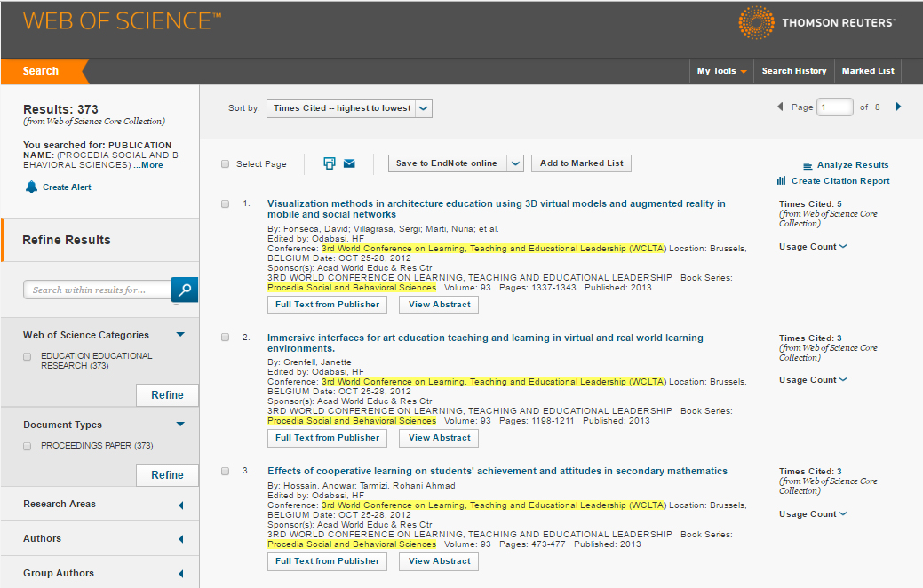Click the Analyze Results list icon

[x=808, y=165]
